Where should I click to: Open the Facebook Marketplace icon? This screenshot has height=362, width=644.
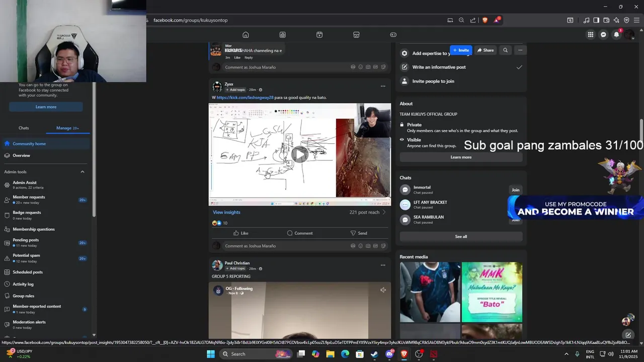[356, 35]
